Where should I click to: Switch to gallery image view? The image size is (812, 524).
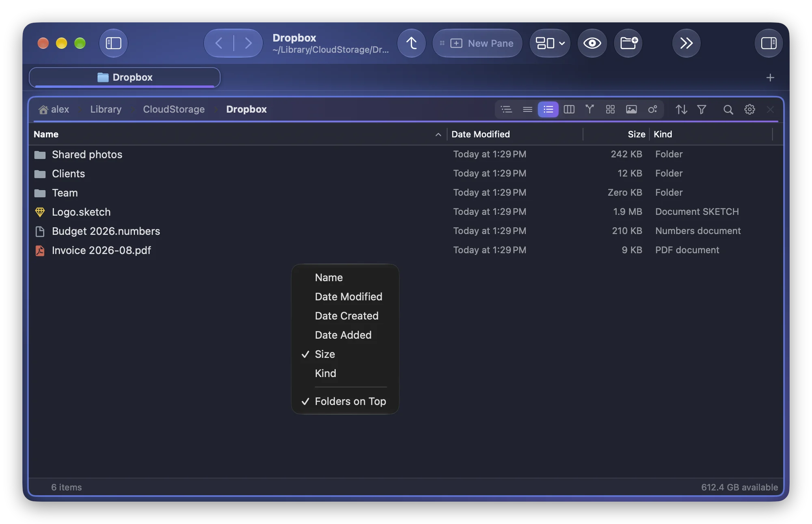(x=631, y=109)
